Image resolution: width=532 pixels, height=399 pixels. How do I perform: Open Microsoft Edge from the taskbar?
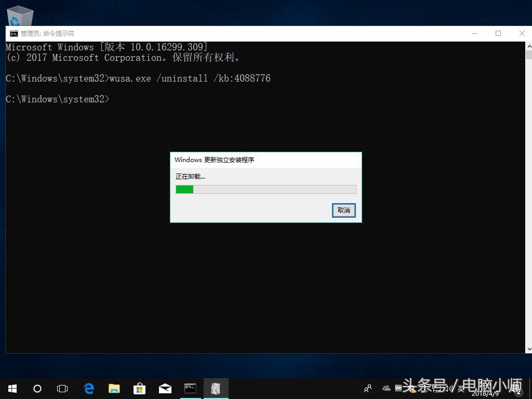(88, 388)
